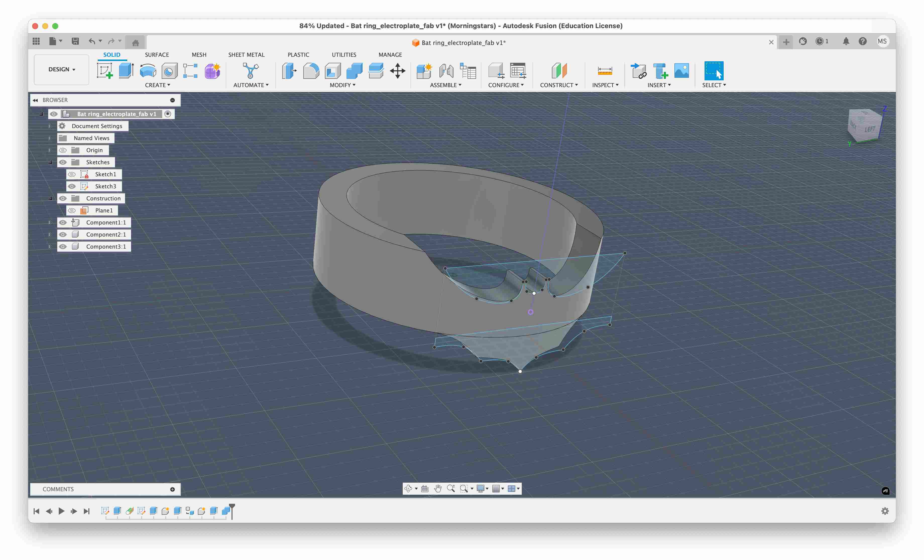Switch to the SURFACE tab

point(157,55)
